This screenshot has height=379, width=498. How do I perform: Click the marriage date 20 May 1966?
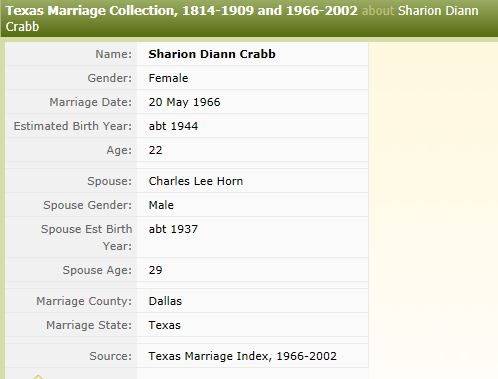tap(184, 102)
